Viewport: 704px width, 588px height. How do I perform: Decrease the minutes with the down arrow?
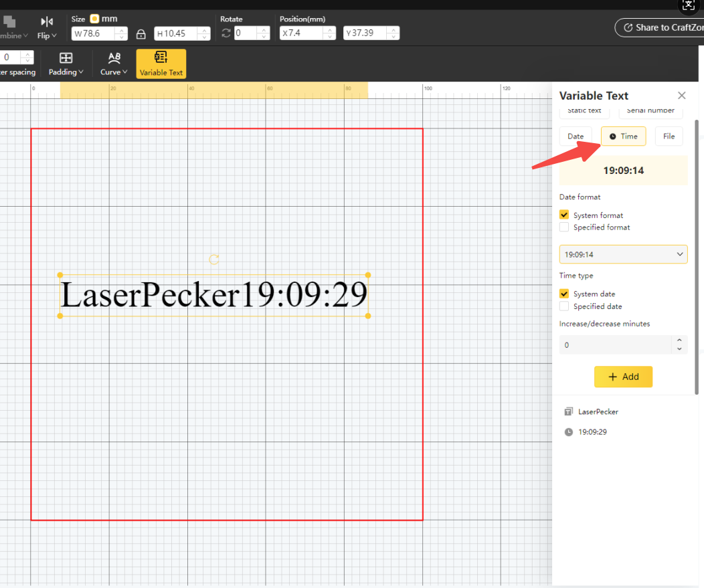pyautogui.click(x=679, y=349)
